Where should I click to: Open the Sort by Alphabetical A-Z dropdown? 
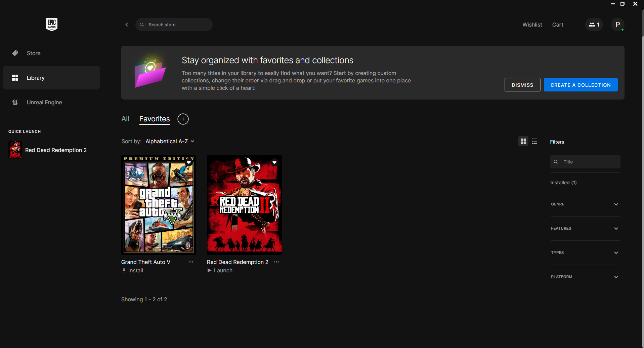point(170,142)
